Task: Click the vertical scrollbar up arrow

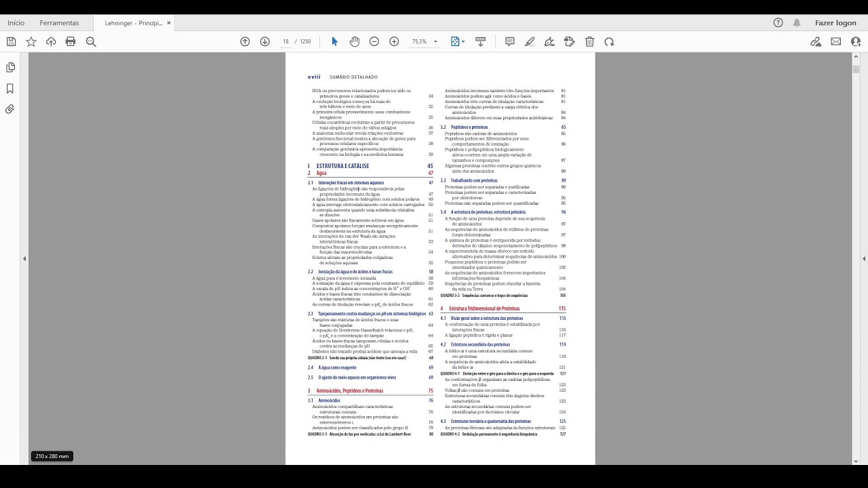Action: pyautogui.click(x=856, y=58)
